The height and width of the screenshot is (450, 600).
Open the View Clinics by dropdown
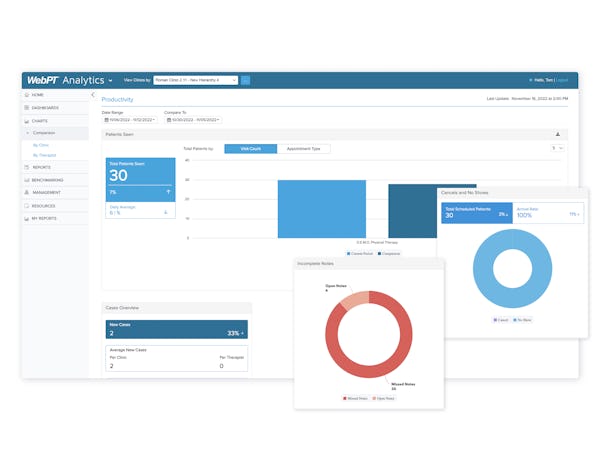tap(196, 80)
